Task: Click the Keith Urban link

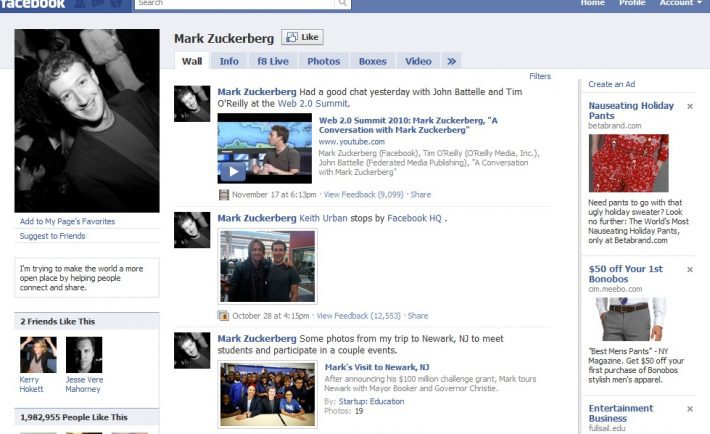Action: tap(323, 218)
